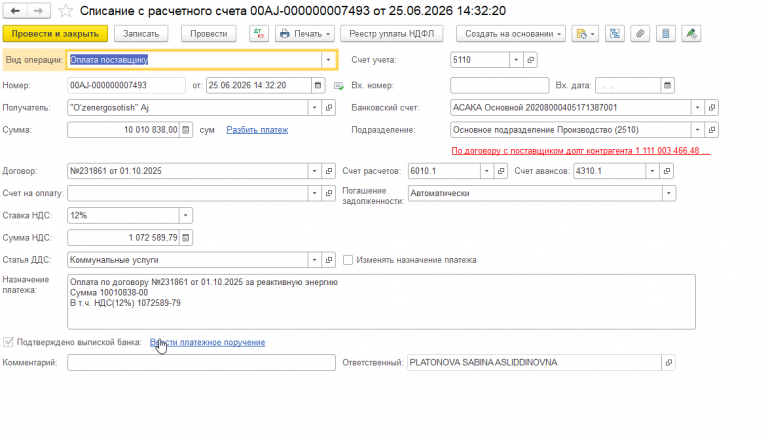Expand the Счет учета 5110 dropdown

click(516, 60)
